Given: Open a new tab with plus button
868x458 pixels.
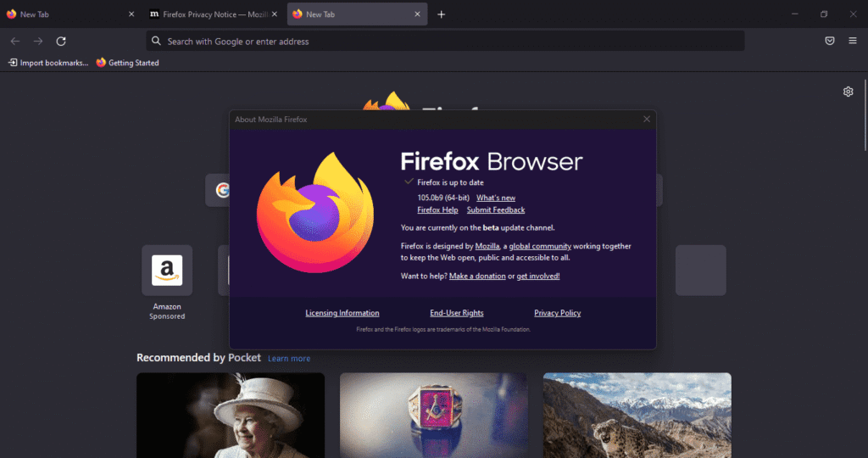Looking at the screenshot, I should point(441,14).
